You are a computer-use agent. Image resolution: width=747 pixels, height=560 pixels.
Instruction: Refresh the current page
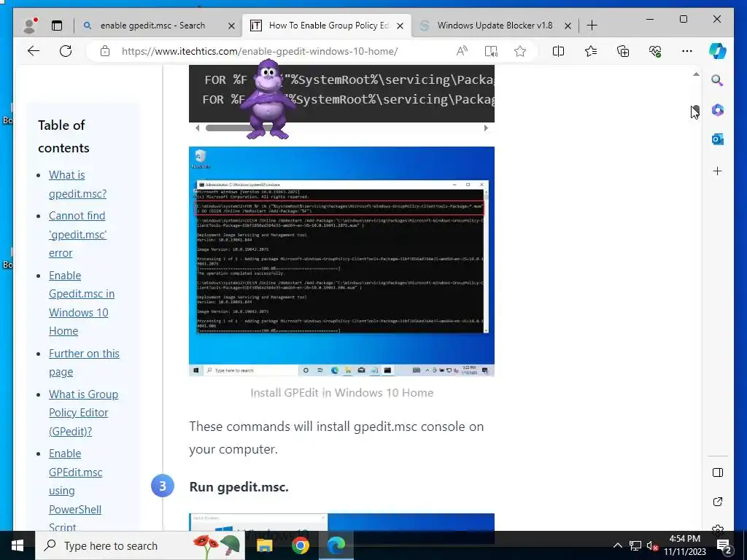pos(66,51)
